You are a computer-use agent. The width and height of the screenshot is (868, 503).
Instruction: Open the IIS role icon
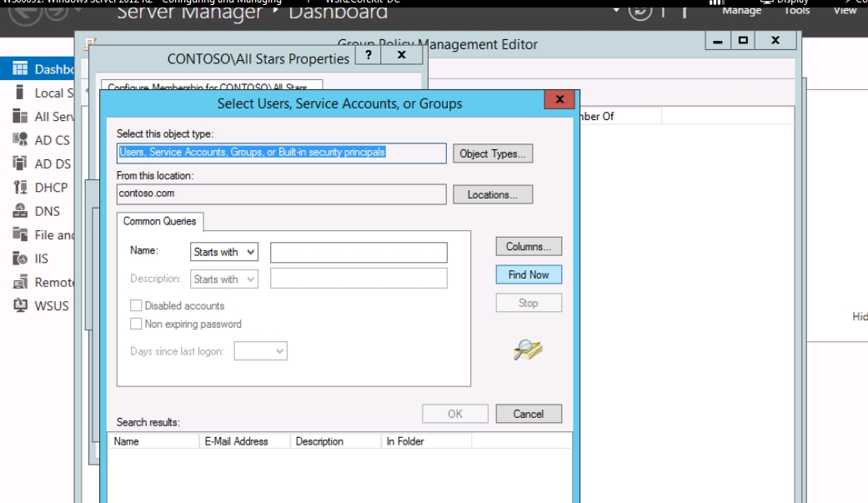[x=21, y=259]
